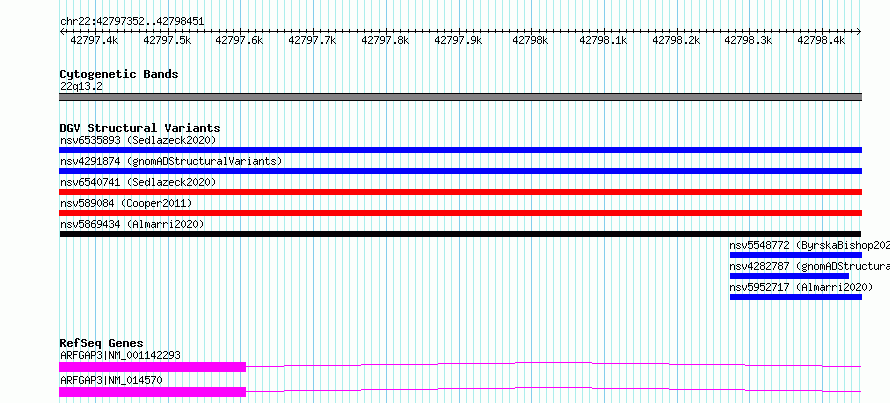
Task: Click the short blue bar for nsv5952717
Action: [x=796, y=297]
